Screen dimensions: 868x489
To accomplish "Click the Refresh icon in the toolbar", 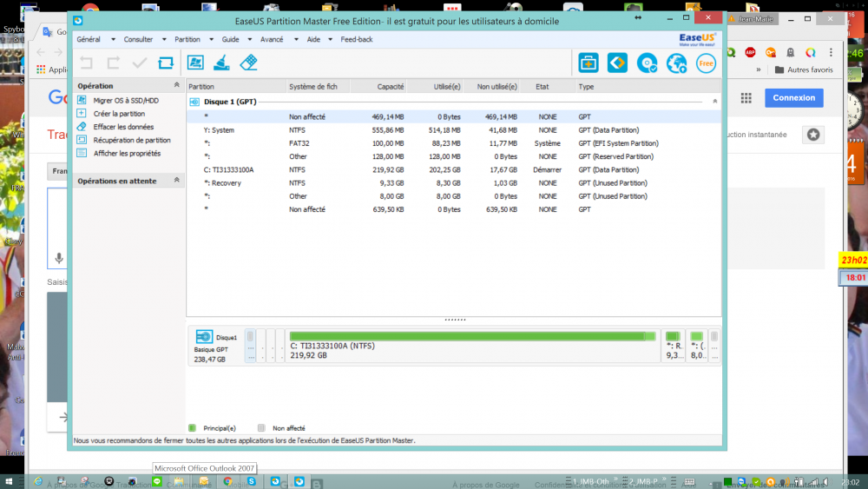I will point(165,63).
